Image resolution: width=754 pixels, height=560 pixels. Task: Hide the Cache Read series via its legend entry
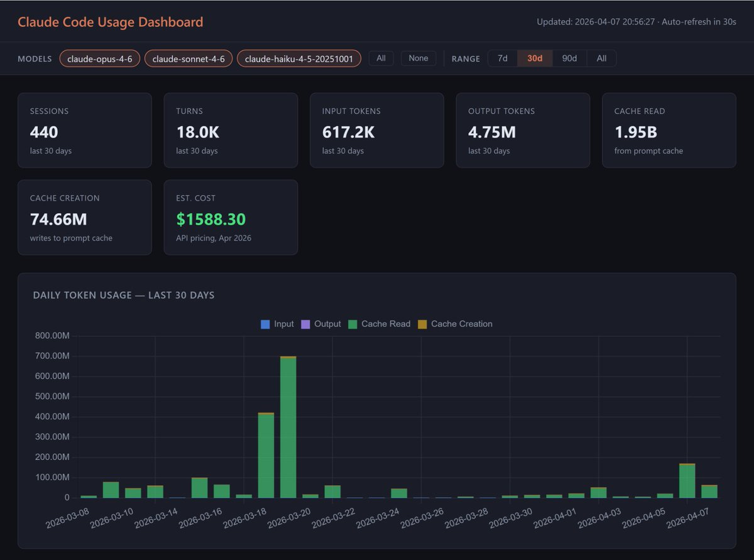[x=381, y=324]
